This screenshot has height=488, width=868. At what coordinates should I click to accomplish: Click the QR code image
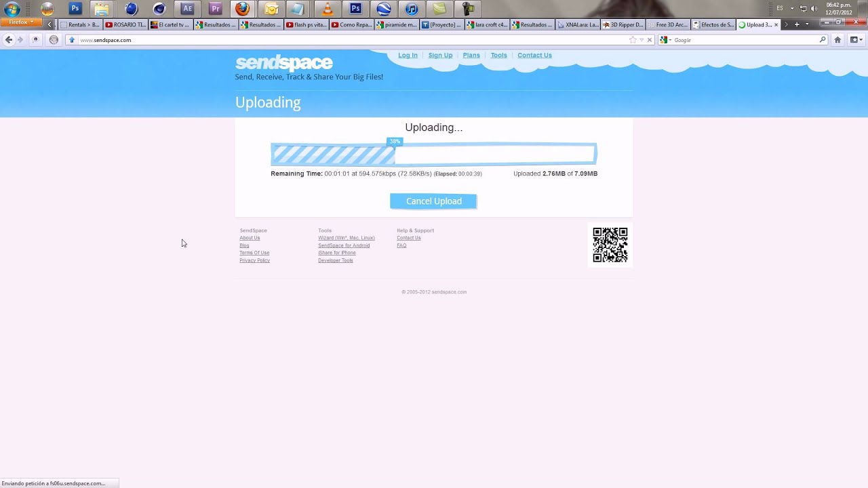point(610,245)
